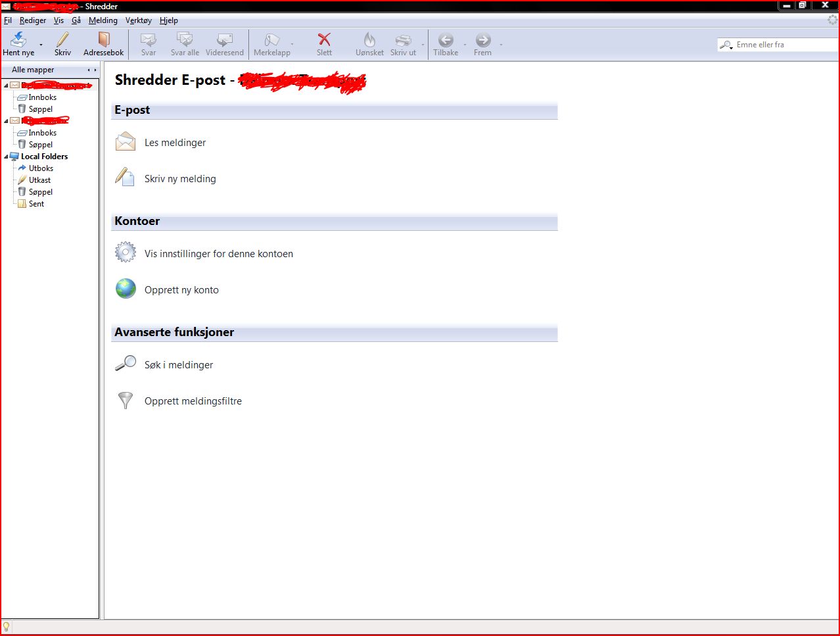Open the Hent nye dropdown arrow

tap(41, 45)
